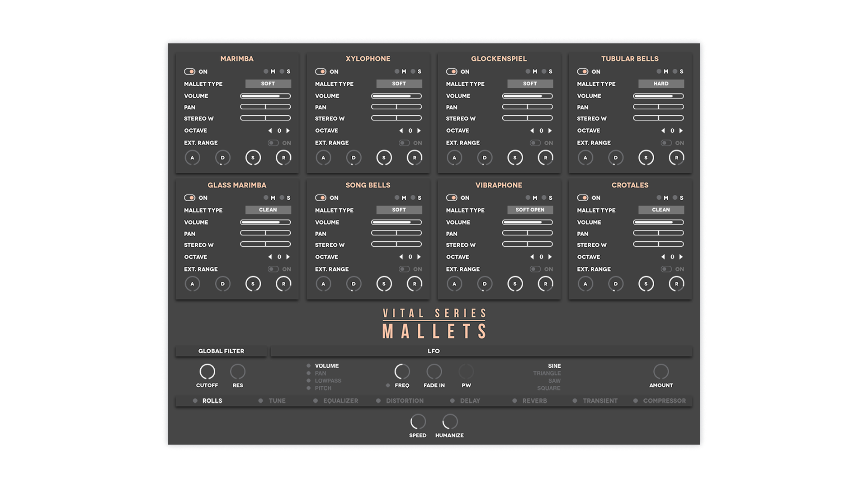Click the LFO Freq knob

click(402, 371)
